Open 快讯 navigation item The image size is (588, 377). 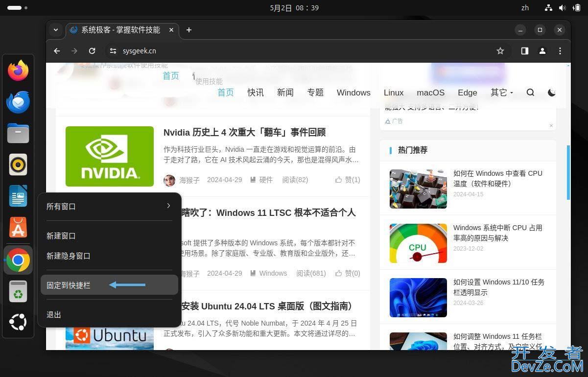click(256, 93)
